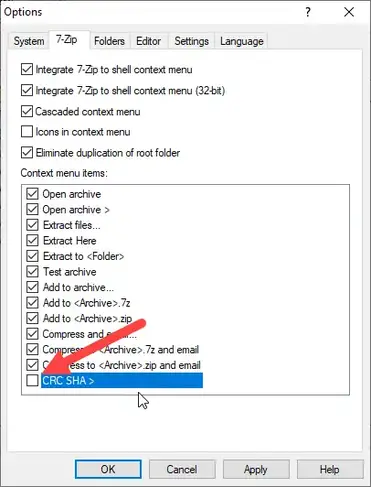Disable Cascaded context menu option
Image resolution: width=371 pixels, height=487 pixels.
pyautogui.click(x=27, y=111)
